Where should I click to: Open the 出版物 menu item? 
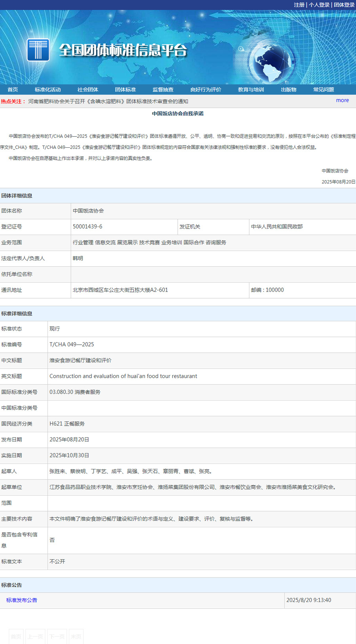[288, 90]
